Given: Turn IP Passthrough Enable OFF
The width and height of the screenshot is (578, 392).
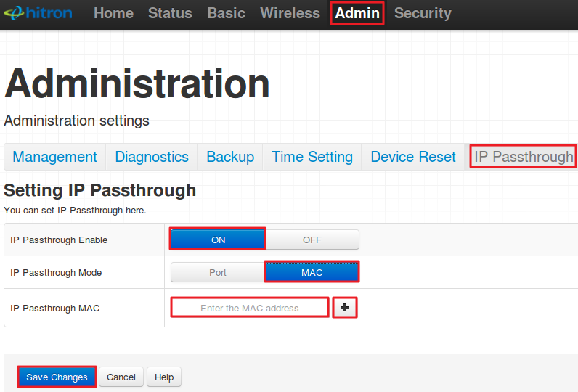Looking at the screenshot, I should [x=312, y=240].
